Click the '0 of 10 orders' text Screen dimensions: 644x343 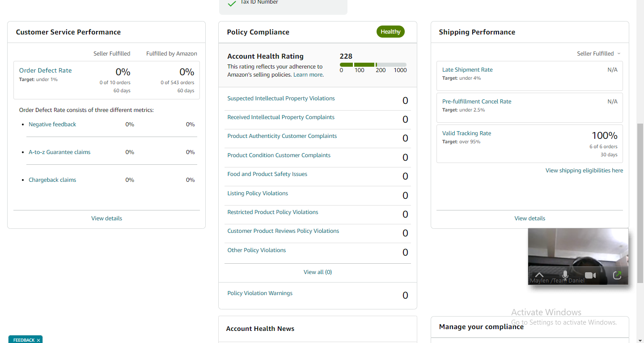pyautogui.click(x=115, y=82)
